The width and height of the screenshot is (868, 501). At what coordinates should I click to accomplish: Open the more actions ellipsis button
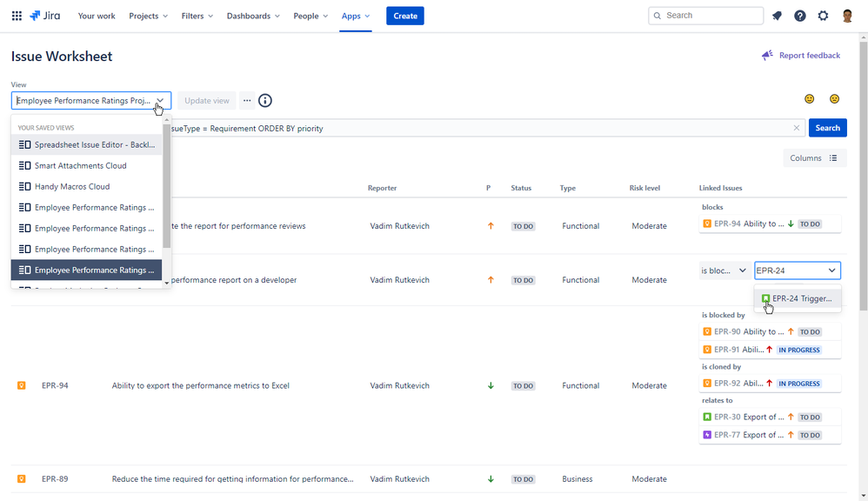tap(247, 100)
